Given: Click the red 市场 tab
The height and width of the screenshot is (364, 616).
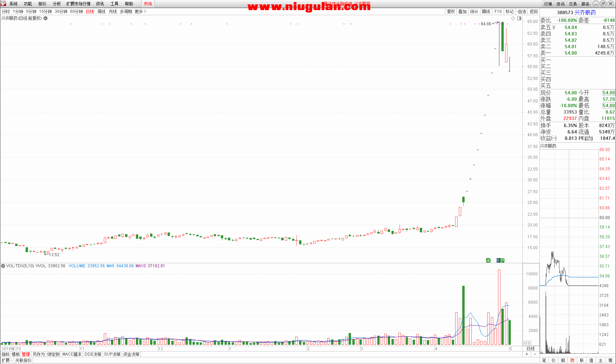Looking at the screenshot, I should 148,4.
